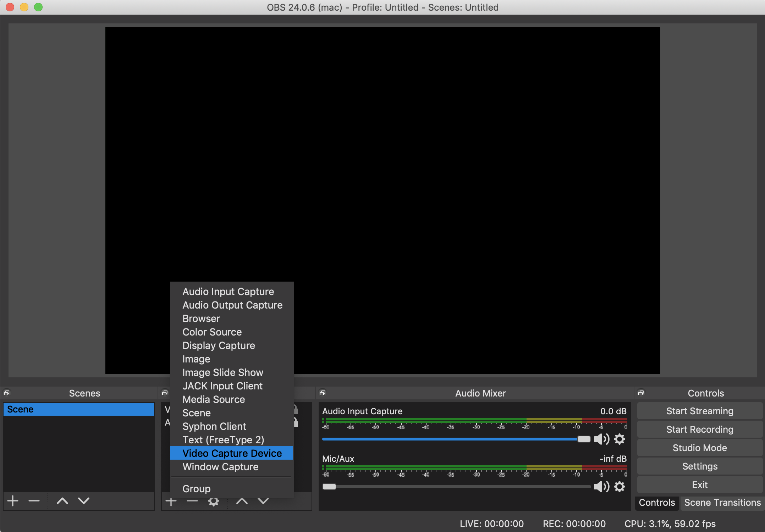765x532 pixels.
Task: Mute the Mic/Aux speaker
Action: pyautogui.click(x=601, y=487)
